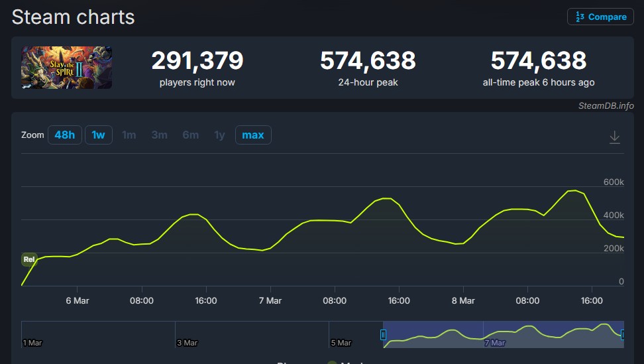Choose the 1y zoom range
The height and width of the screenshot is (364, 644).
click(x=220, y=135)
